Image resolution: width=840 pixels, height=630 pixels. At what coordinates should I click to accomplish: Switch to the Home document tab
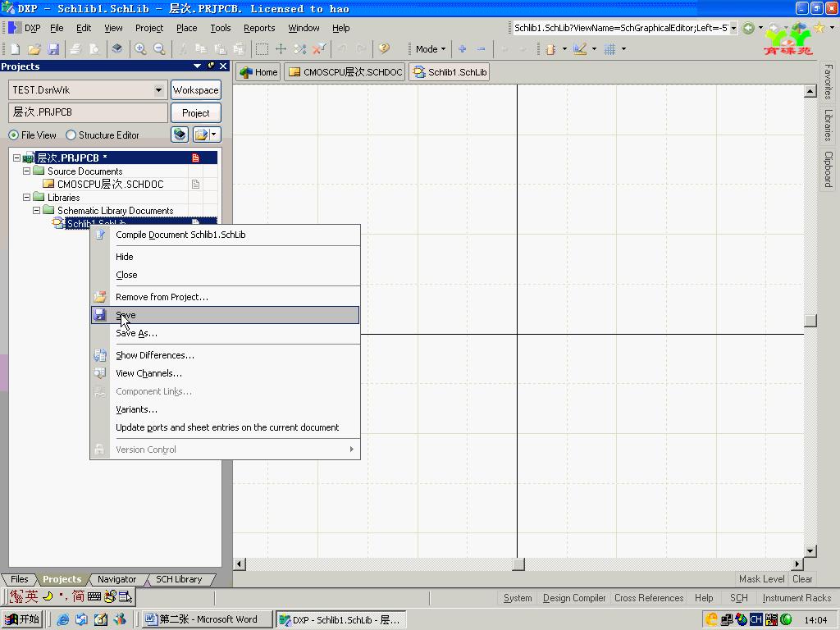pyautogui.click(x=258, y=72)
